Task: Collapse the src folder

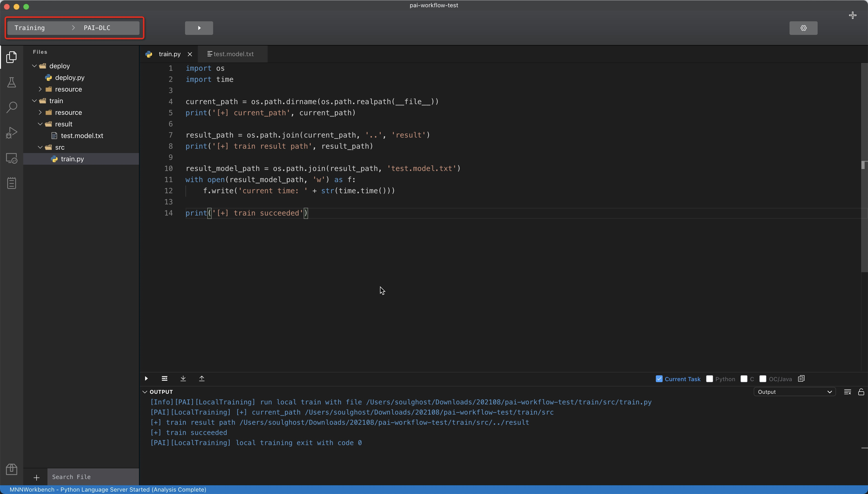Action: tap(40, 147)
